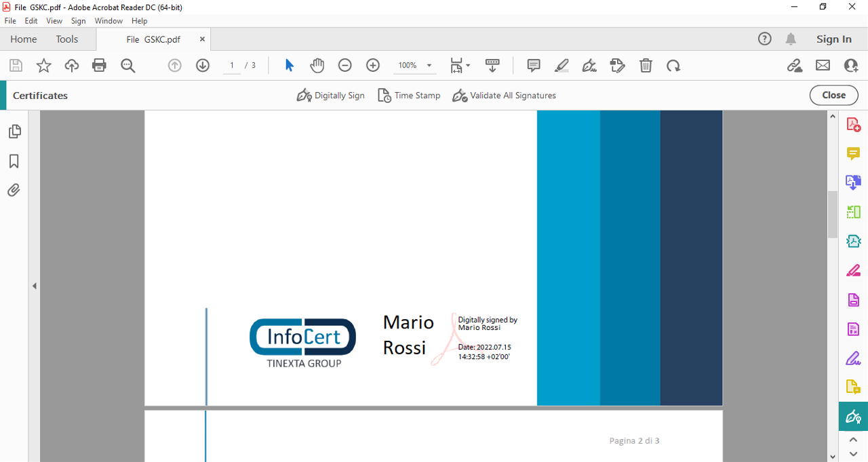Click the Delete trash can icon

(x=646, y=66)
